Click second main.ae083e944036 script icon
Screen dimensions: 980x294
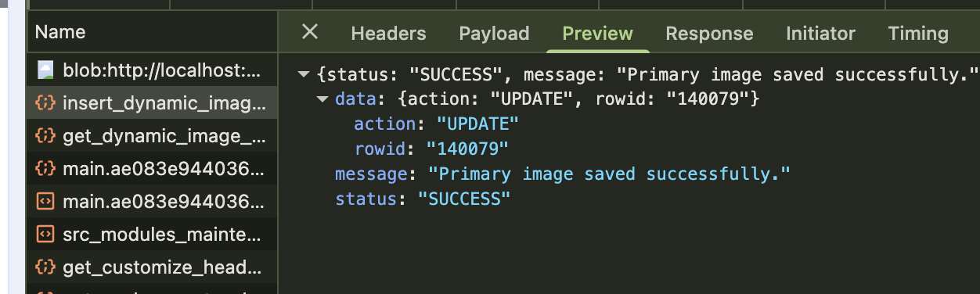point(46,202)
